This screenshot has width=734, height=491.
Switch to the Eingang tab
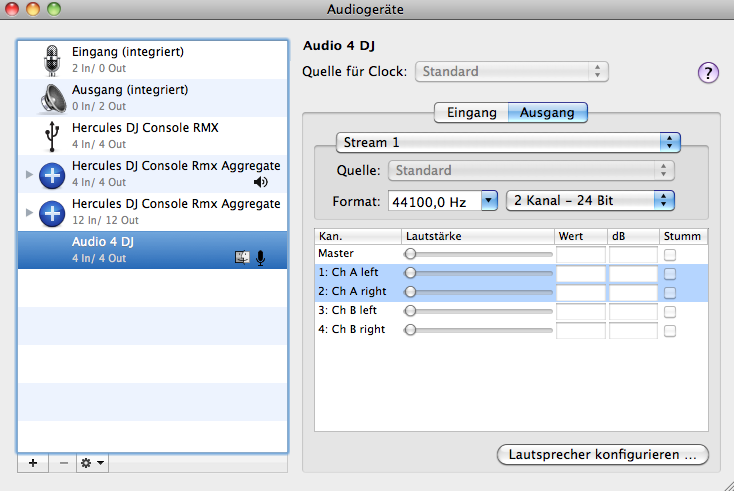pyautogui.click(x=471, y=113)
